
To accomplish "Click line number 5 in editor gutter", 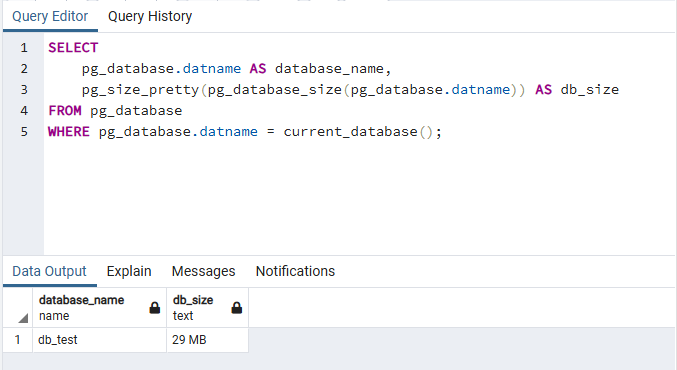I will pyautogui.click(x=24, y=132).
